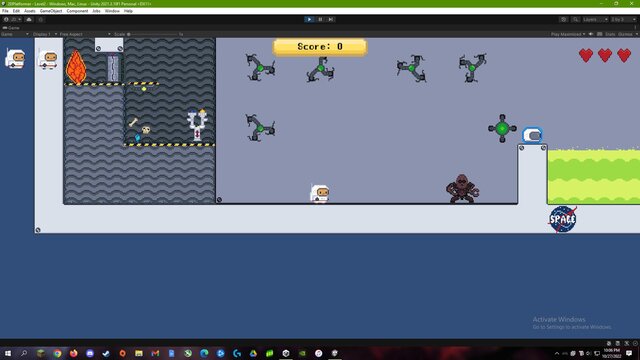Viewport: 640px width, 360px height.
Task: Open NVIDIA app from taskbar
Action: tap(302, 353)
